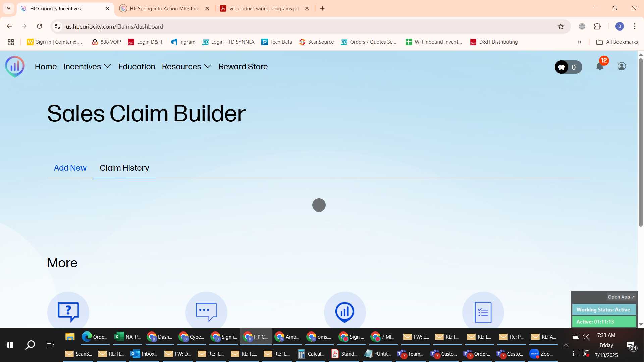Open the All Bookmarks folder
Viewport: 644px width, 362px height.
pyautogui.click(x=617, y=42)
